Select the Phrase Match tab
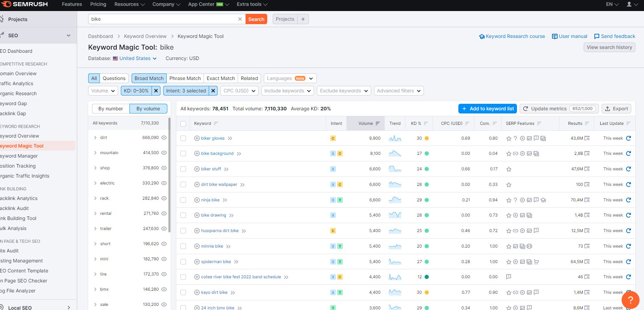Image resolution: width=644 pixels, height=310 pixels. [x=185, y=78]
